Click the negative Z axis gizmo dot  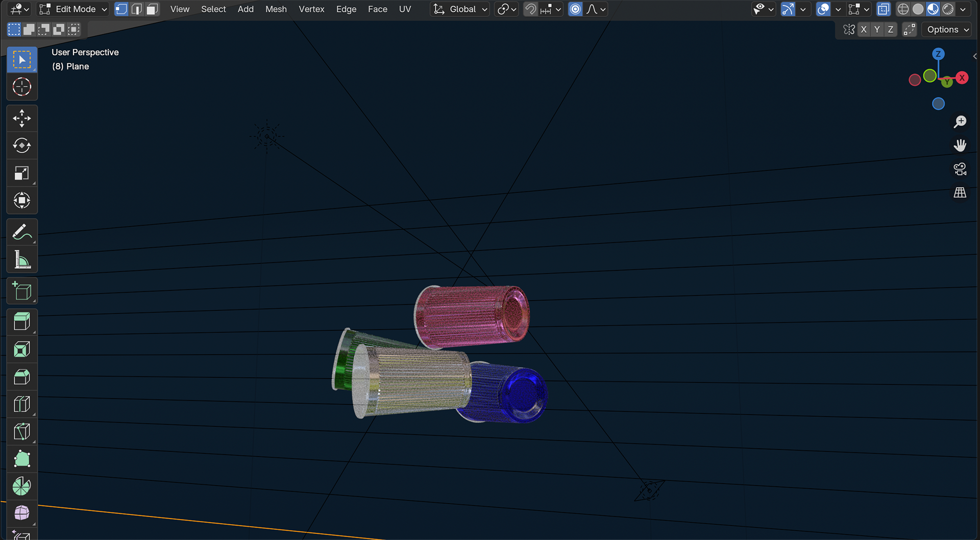click(x=938, y=104)
